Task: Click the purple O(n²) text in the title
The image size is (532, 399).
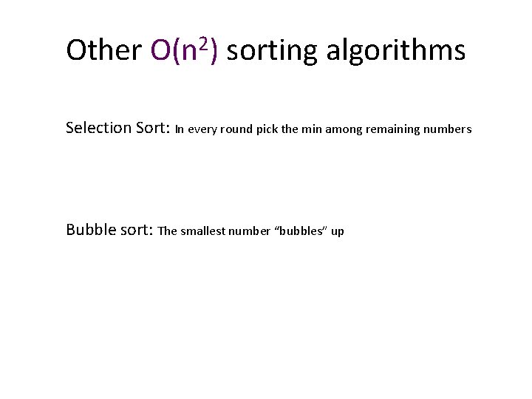Action: [183, 50]
